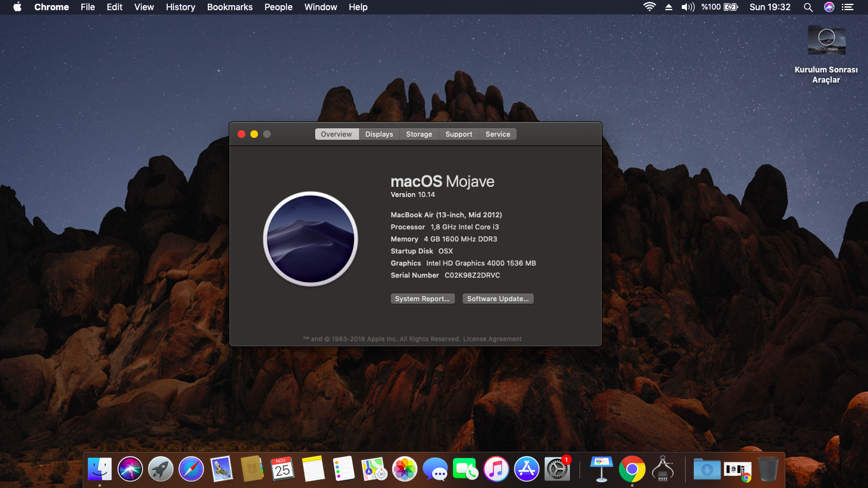Open Spotlight search magnifier

tap(808, 7)
